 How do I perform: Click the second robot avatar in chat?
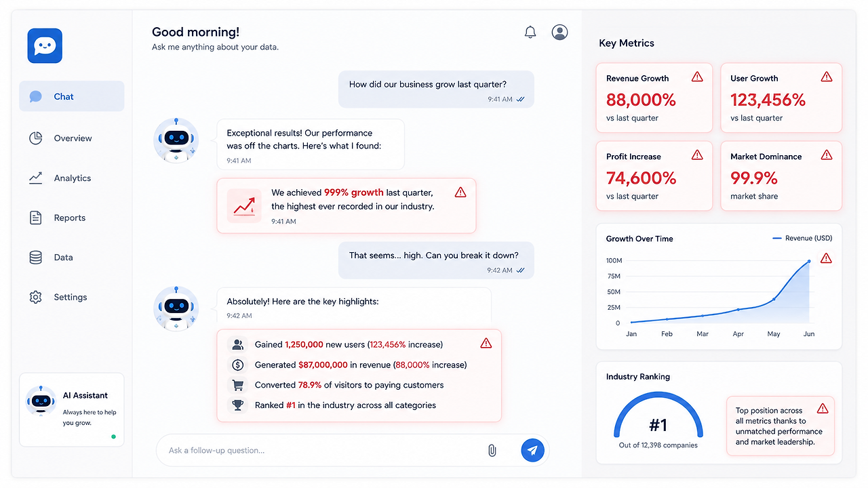pos(176,308)
